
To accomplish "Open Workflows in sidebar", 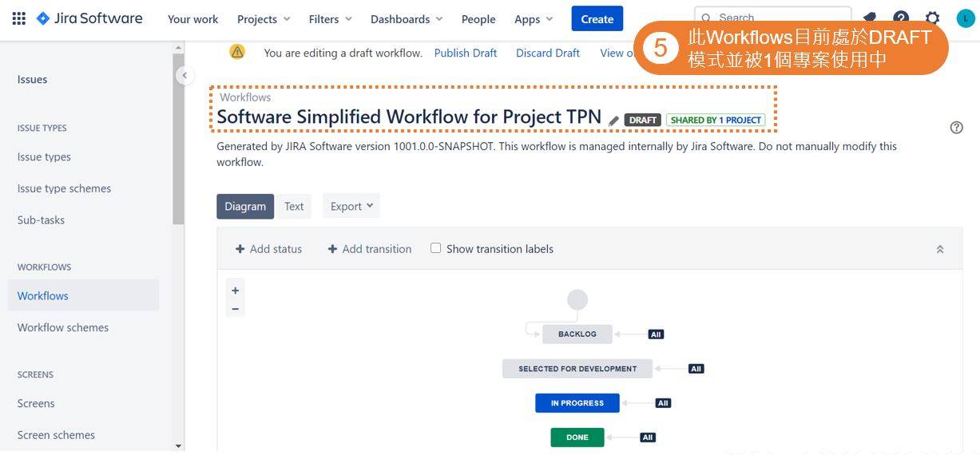I will (83, 295).
